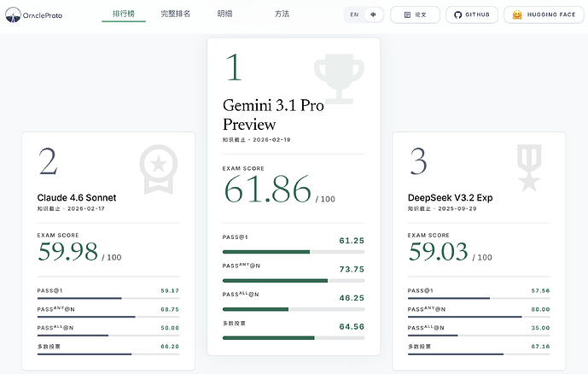Open the 完整排名 tab
The width and height of the screenshot is (588, 374).
[176, 14]
